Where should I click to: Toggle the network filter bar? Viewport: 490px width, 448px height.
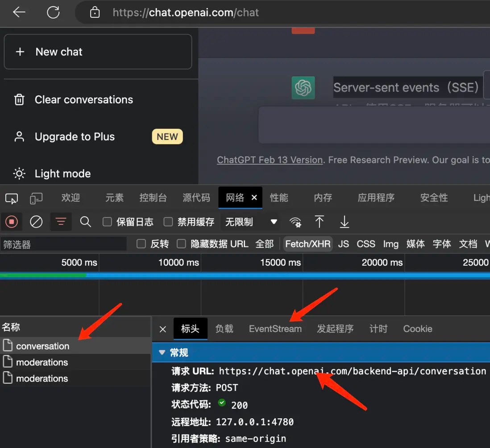tap(61, 222)
